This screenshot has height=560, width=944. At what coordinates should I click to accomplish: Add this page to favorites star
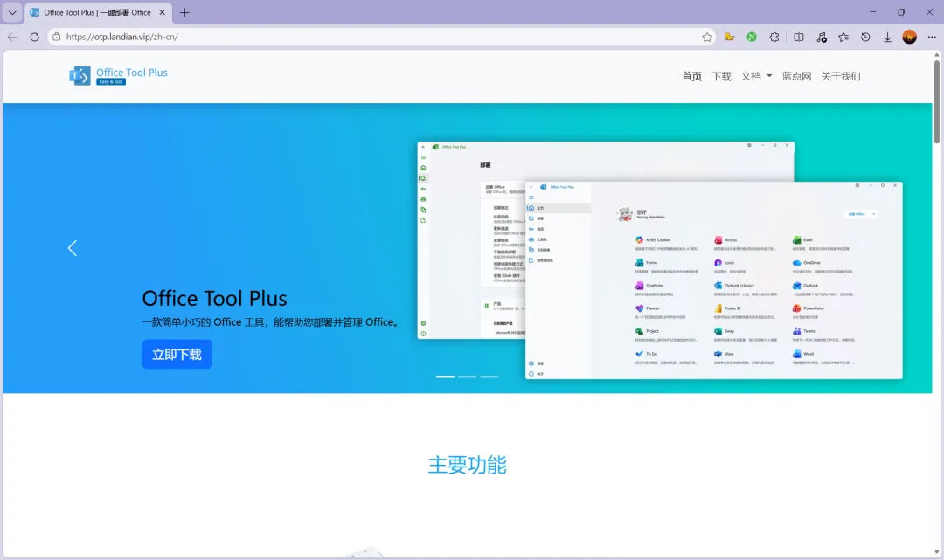tap(707, 38)
